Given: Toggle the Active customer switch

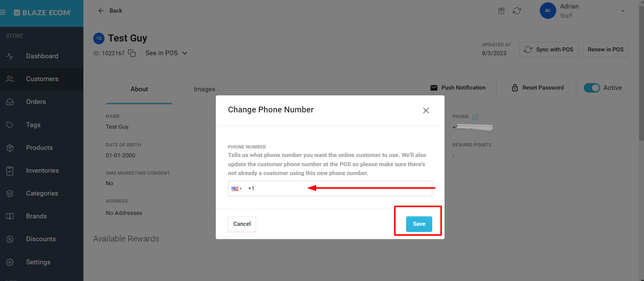Looking at the screenshot, I should (592, 88).
